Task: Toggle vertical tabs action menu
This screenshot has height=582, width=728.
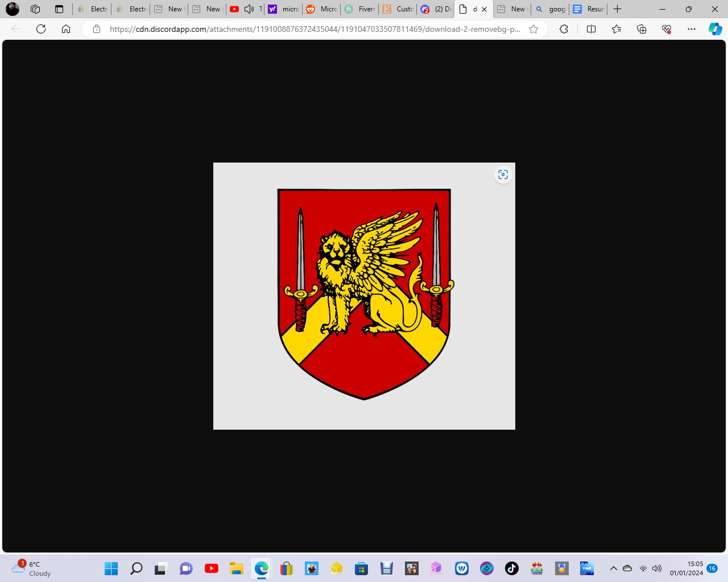Action: (59, 9)
